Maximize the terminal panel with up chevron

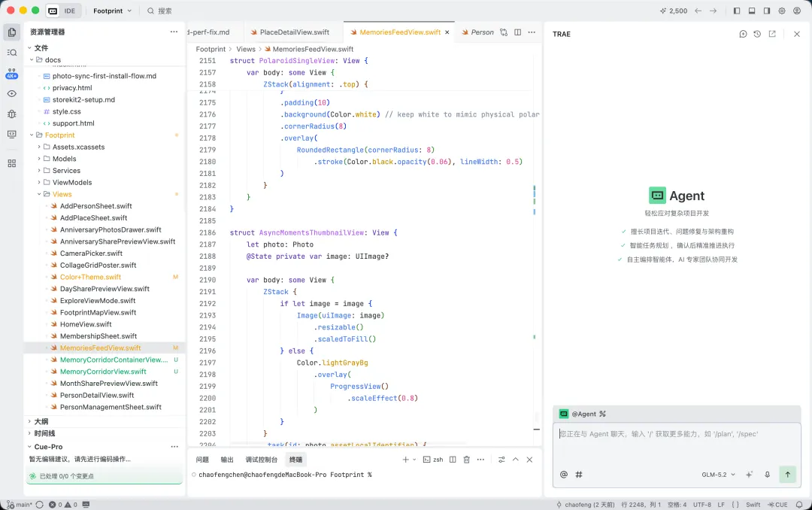tap(515, 460)
